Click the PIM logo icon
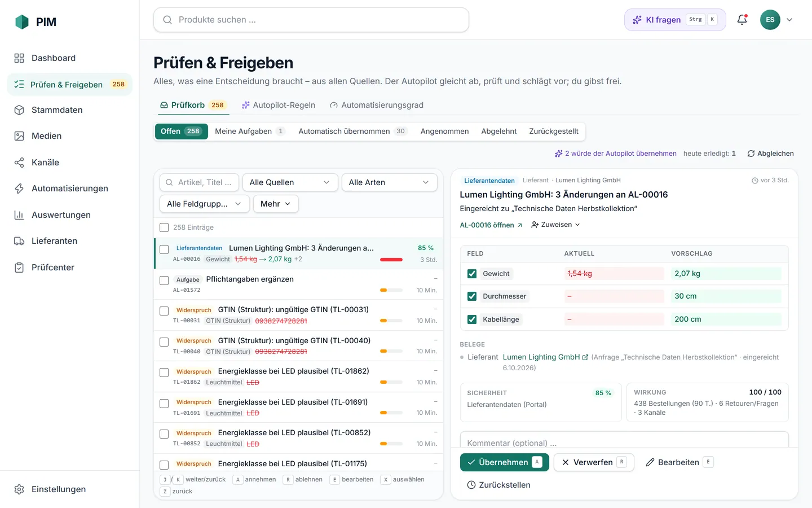This screenshot has width=812, height=508. coord(22,22)
